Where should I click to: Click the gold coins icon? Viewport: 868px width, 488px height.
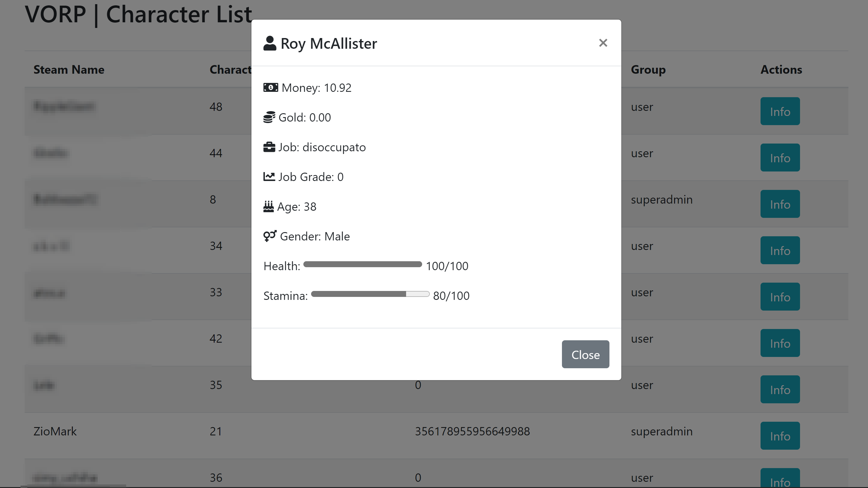(269, 117)
